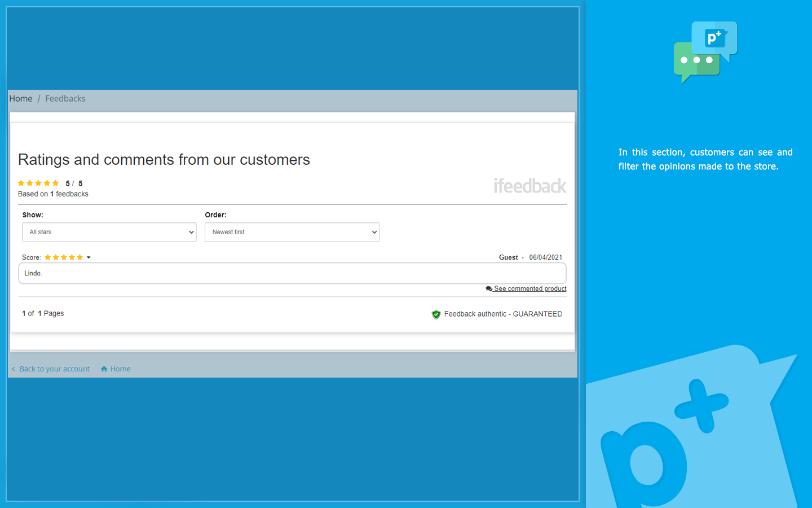The image size is (812, 508).
Task: Click 'Feedback authentic - GUARANTEED' text
Action: coord(503,314)
